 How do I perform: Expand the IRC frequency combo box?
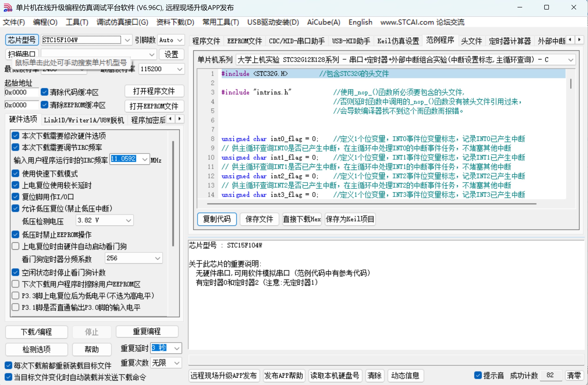[145, 159]
